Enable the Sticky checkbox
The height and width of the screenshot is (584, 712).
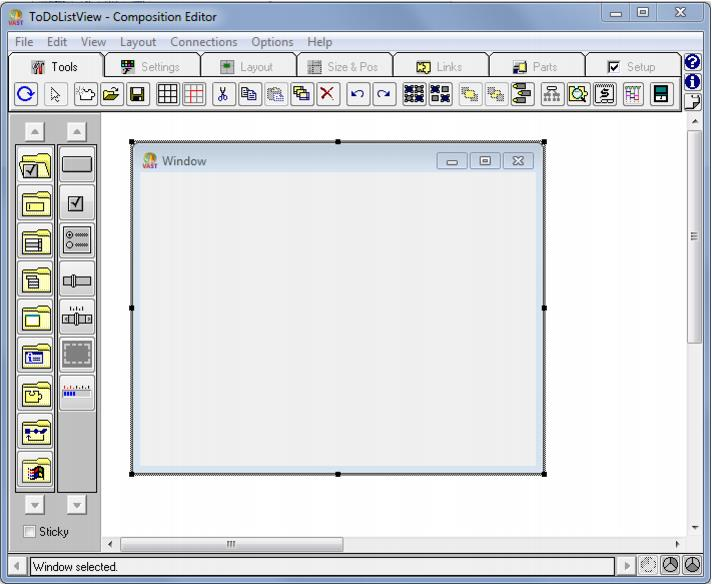[29, 532]
